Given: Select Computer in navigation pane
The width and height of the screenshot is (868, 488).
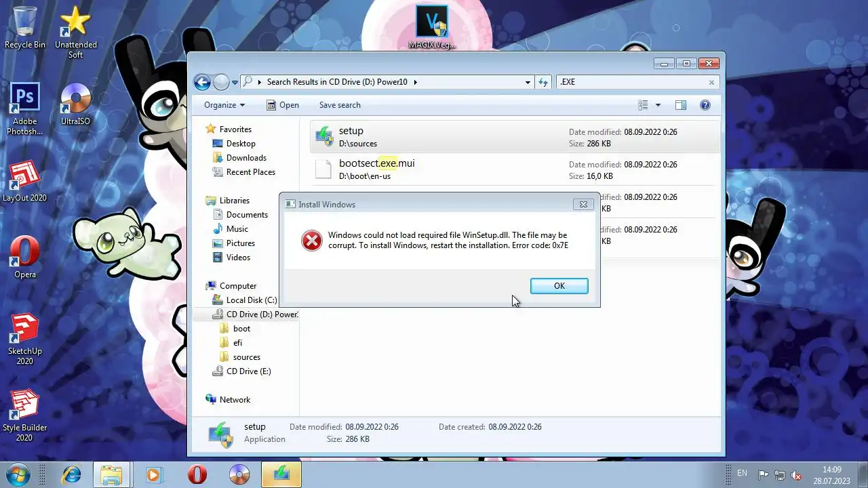Looking at the screenshot, I should [238, 286].
